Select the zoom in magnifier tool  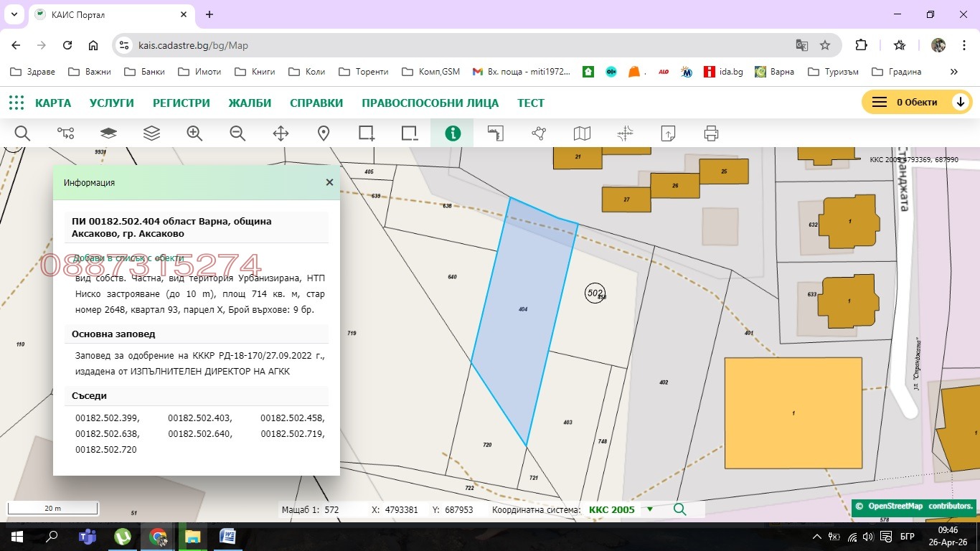(x=194, y=133)
